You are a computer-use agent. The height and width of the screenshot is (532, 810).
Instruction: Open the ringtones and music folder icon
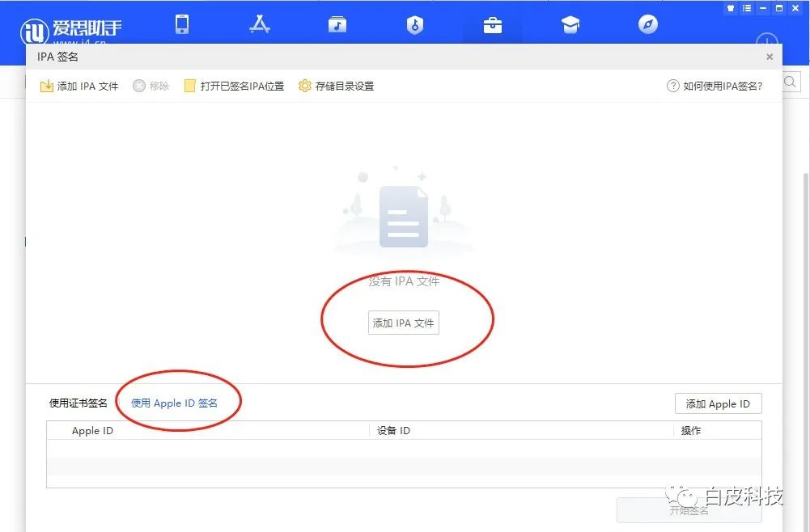[337, 24]
